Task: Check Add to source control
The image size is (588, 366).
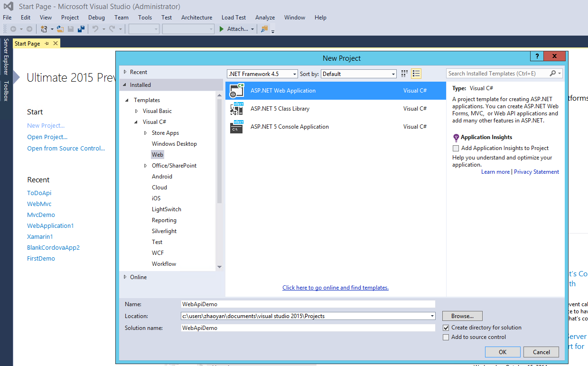Action: 446,337
